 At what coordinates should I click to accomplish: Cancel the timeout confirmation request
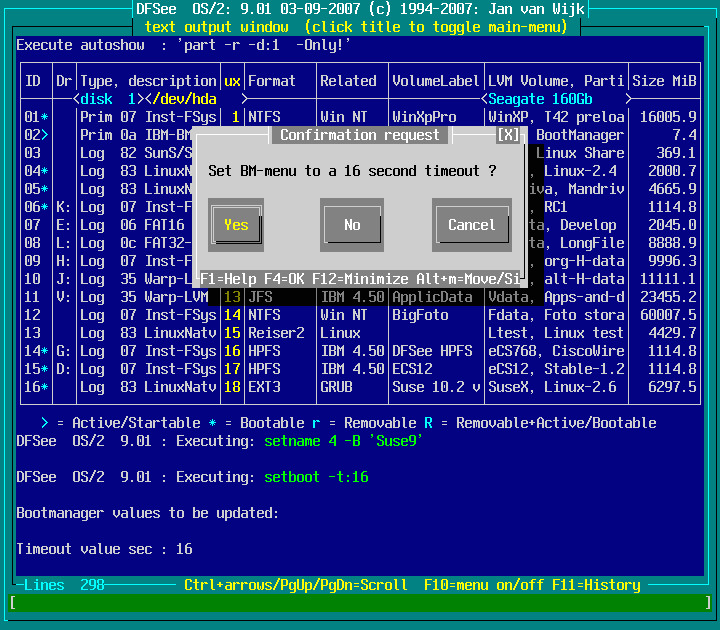tap(472, 225)
